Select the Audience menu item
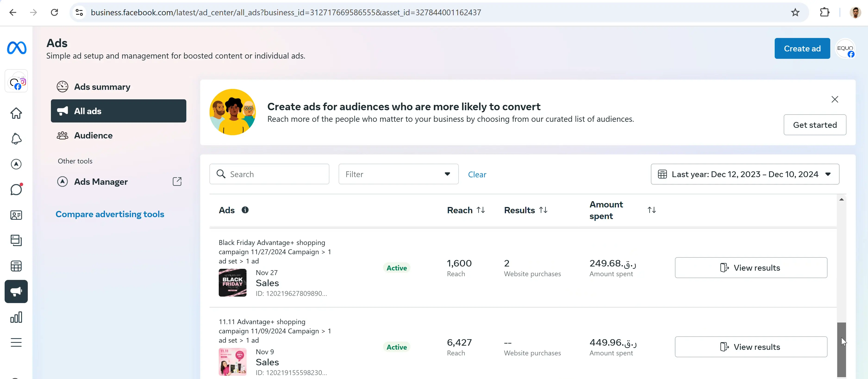The height and width of the screenshot is (379, 868). pyautogui.click(x=93, y=135)
